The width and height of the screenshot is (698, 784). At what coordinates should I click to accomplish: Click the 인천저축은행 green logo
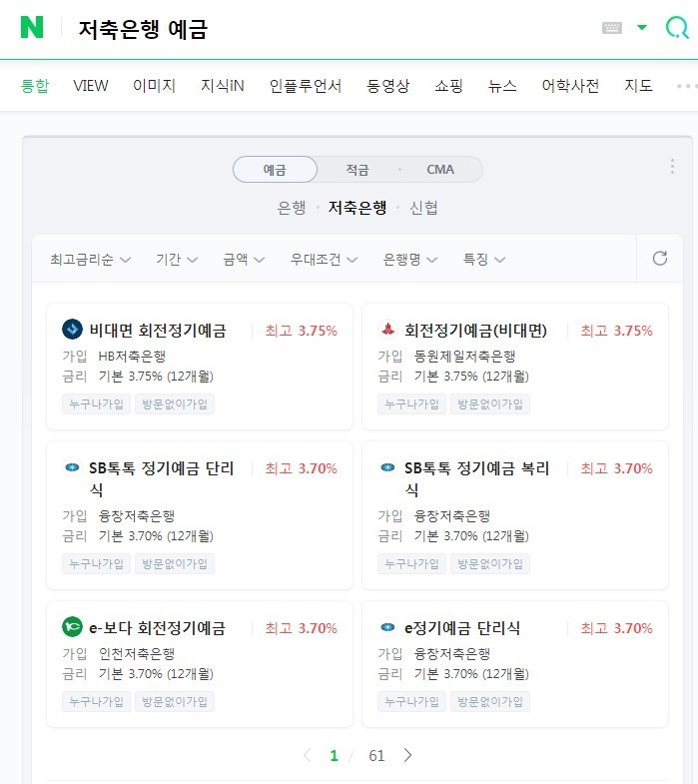coord(72,626)
